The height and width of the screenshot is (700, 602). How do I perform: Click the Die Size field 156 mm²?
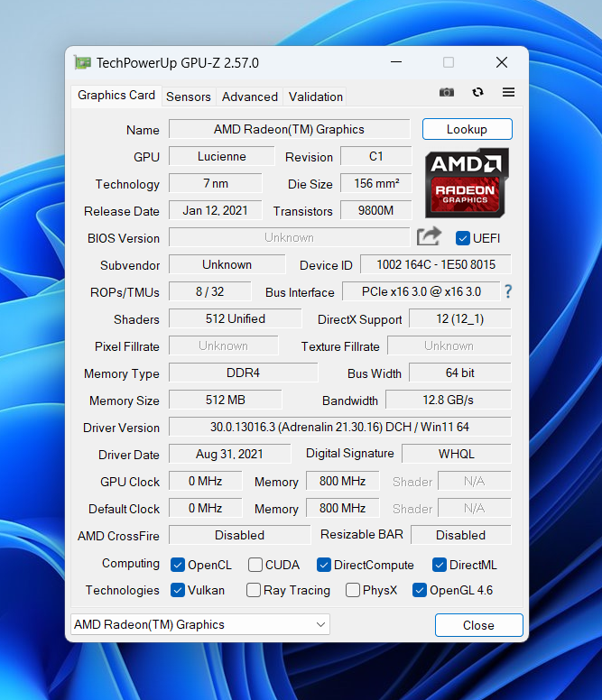point(376,183)
